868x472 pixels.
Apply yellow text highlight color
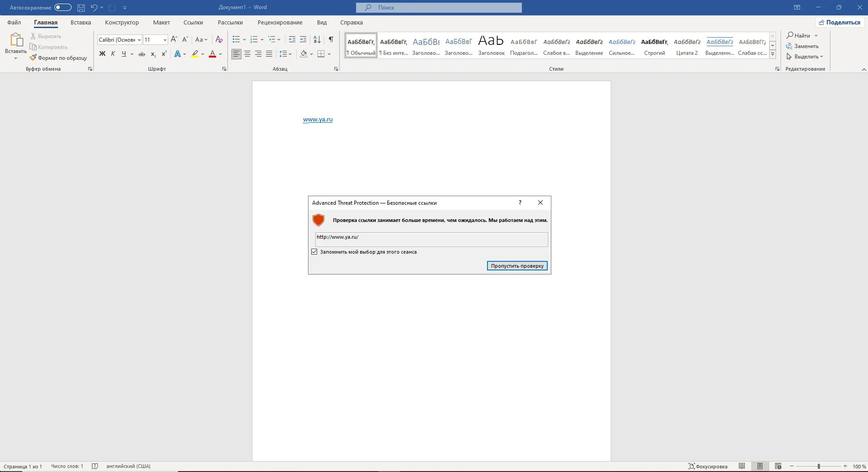tap(195, 54)
